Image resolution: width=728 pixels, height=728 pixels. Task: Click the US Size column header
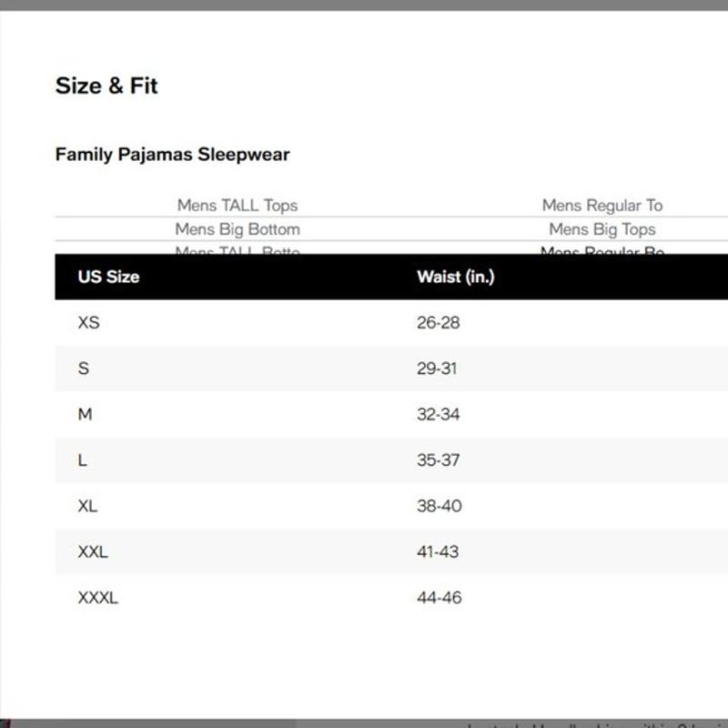(108, 277)
